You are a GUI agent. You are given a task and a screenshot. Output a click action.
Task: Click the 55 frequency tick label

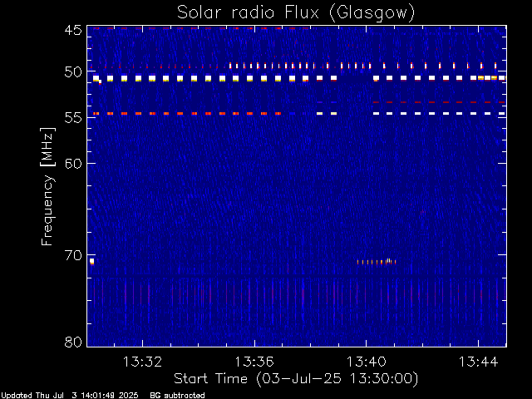tap(73, 118)
